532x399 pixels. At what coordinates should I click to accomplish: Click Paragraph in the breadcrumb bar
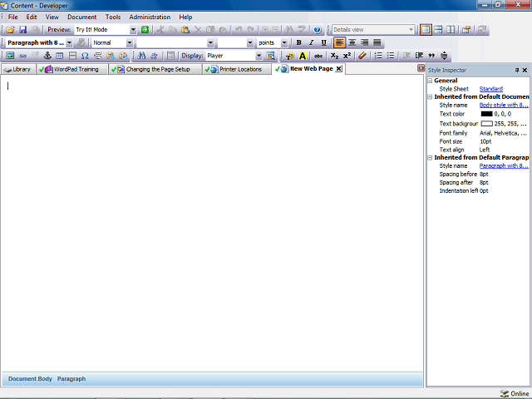(x=71, y=379)
